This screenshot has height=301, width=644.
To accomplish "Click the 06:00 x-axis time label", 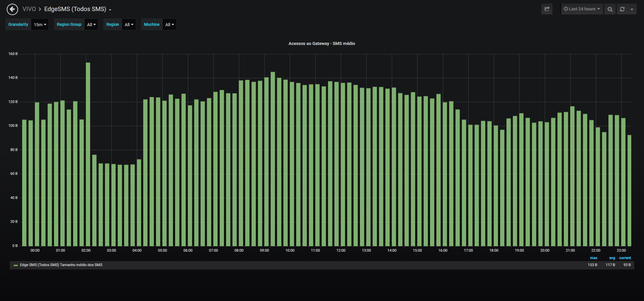I will click(x=188, y=251).
